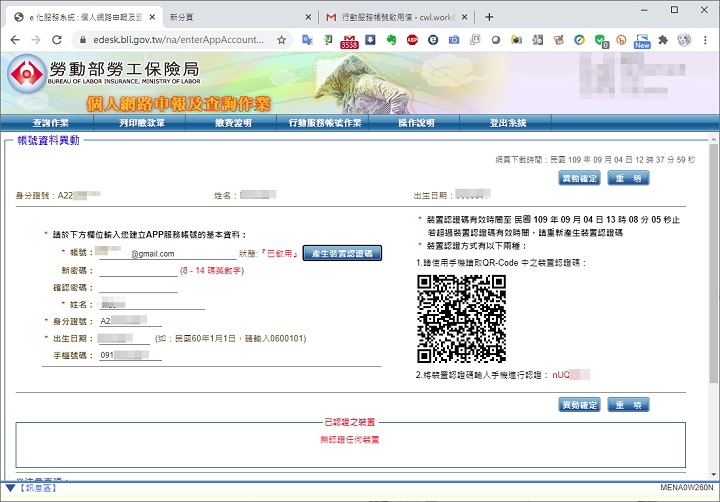Open the red ABP Adblock Plus extension

pyautogui.click(x=412, y=40)
